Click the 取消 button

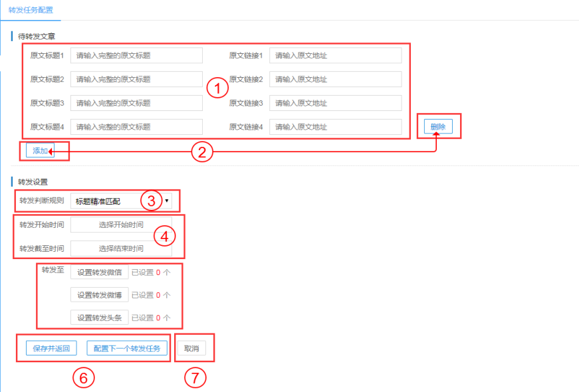click(192, 349)
